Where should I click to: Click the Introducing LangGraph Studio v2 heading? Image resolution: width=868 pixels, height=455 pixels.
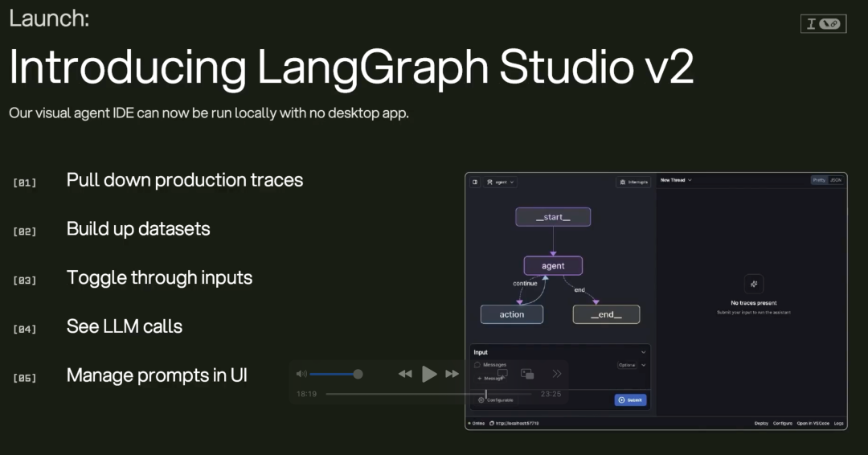coord(351,68)
